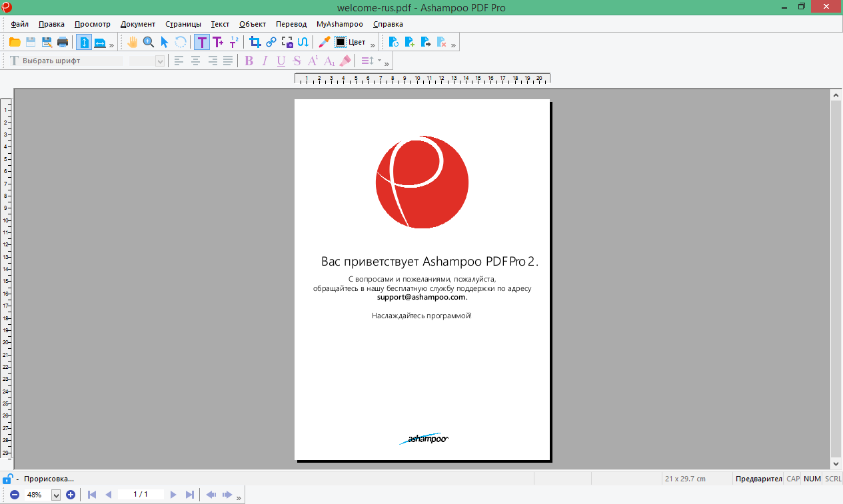Select the text flow linking tool

303,42
